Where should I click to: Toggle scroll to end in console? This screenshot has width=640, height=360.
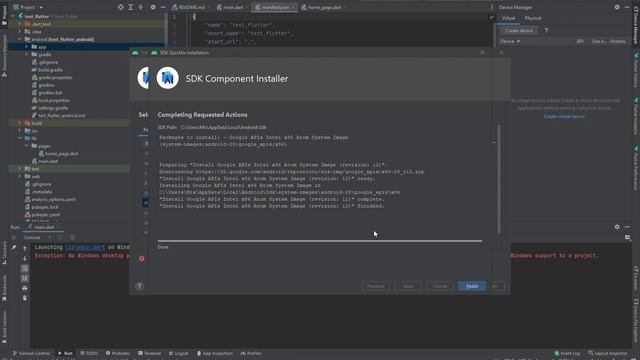coord(24,278)
